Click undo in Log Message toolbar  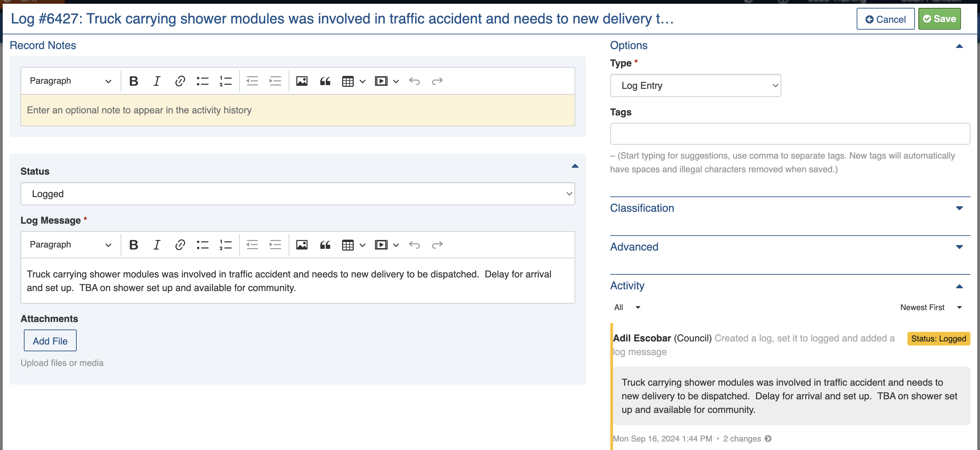(414, 245)
